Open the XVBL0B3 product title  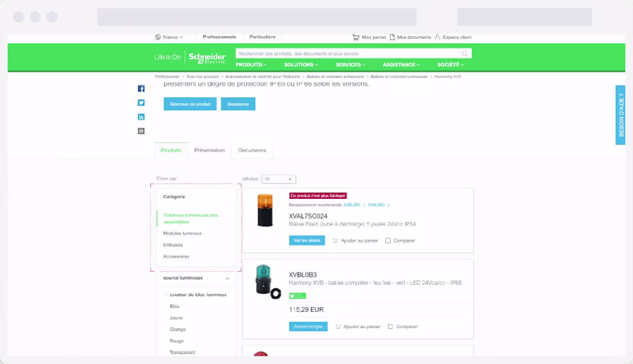pyautogui.click(x=303, y=275)
